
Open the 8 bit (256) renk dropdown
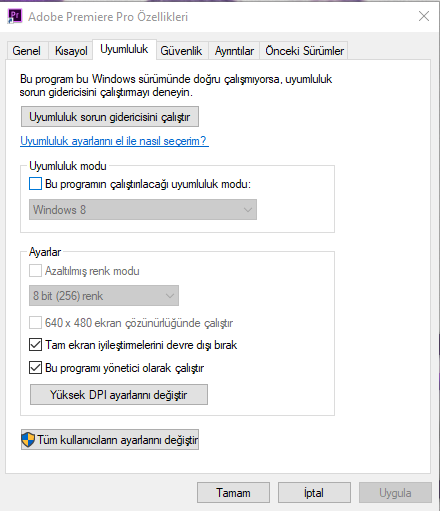[104, 296]
